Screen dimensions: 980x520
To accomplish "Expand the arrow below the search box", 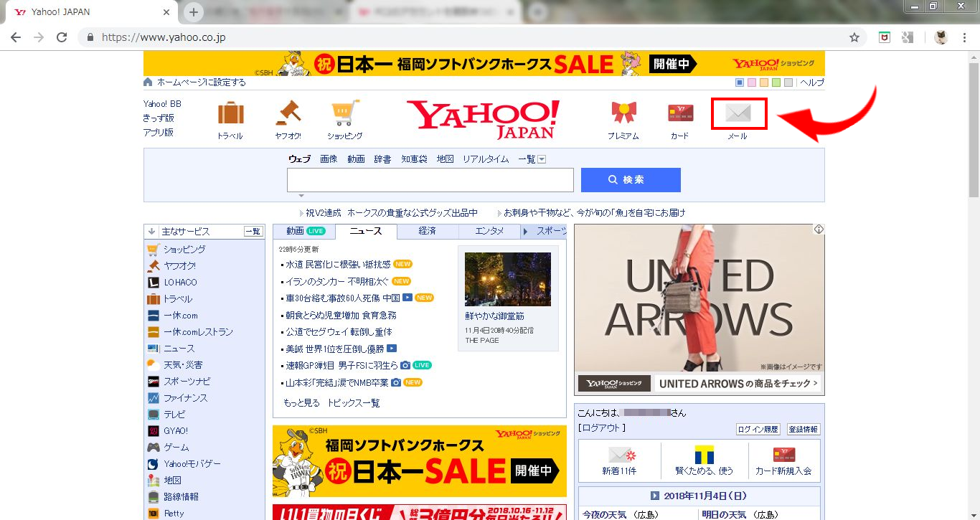I will point(301,196).
